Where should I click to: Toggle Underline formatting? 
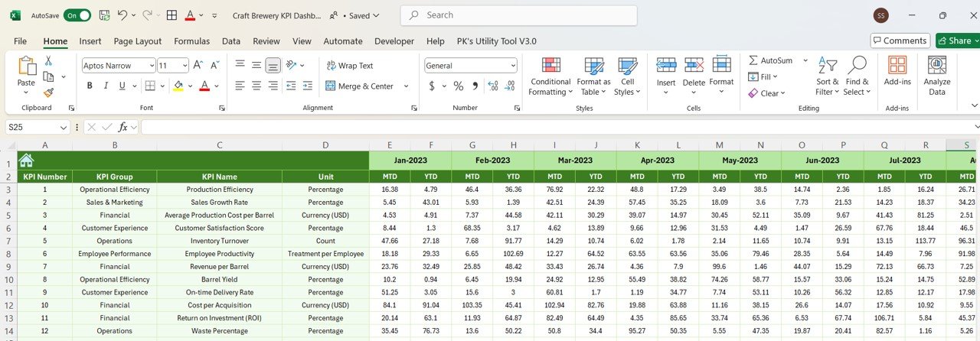click(x=124, y=86)
